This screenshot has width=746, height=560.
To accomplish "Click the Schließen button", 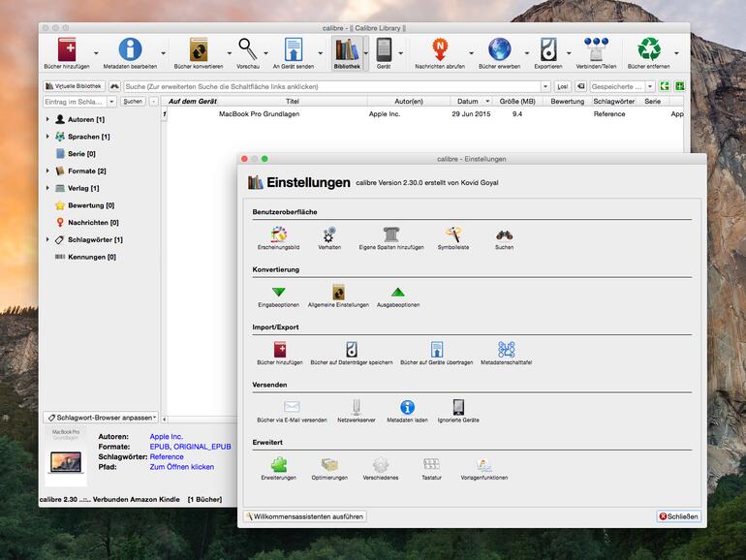I will (x=678, y=516).
